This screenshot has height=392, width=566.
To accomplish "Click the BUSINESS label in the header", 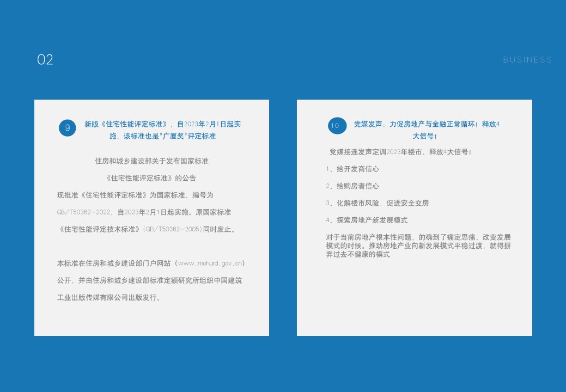I will [x=527, y=60].
